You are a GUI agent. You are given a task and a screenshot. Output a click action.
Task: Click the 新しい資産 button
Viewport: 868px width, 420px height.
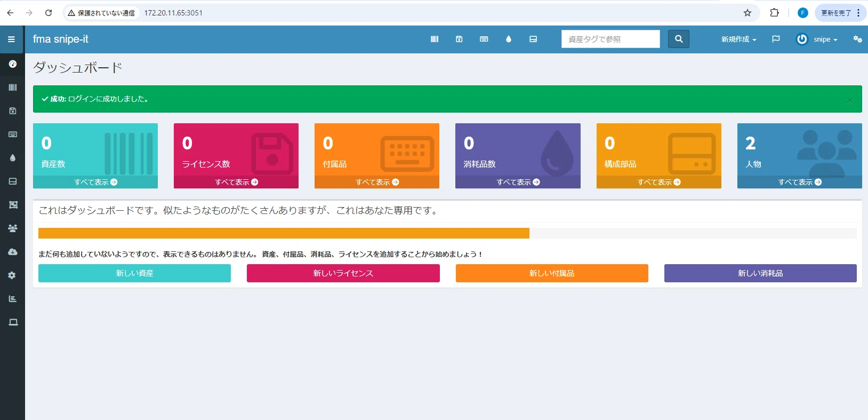pyautogui.click(x=134, y=273)
